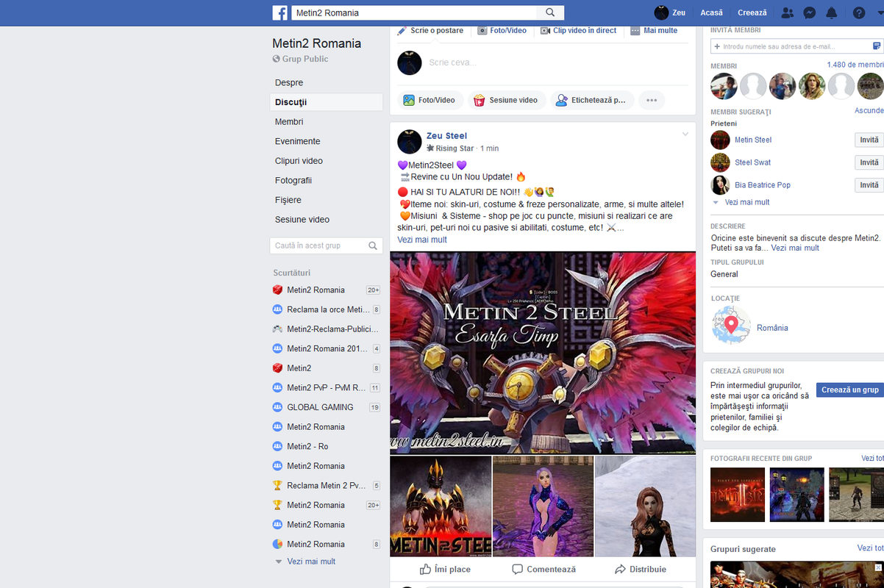Expand Vezi mai mult in post text

tap(422, 240)
